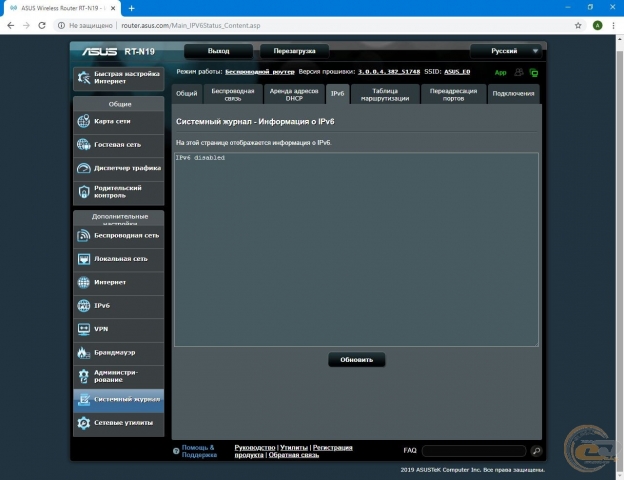Click inside the IPv6 log text area
Image resolution: width=624 pixels, height=480 pixels.
[x=357, y=250]
